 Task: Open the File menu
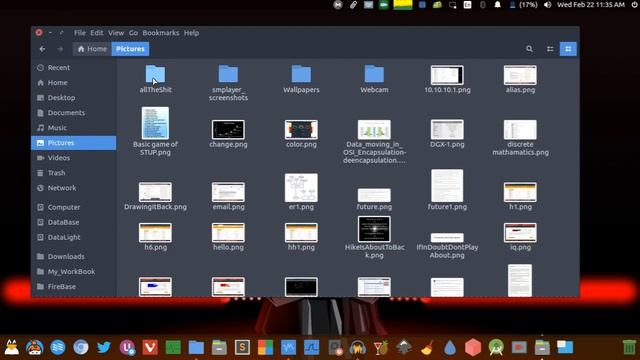[80, 33]
